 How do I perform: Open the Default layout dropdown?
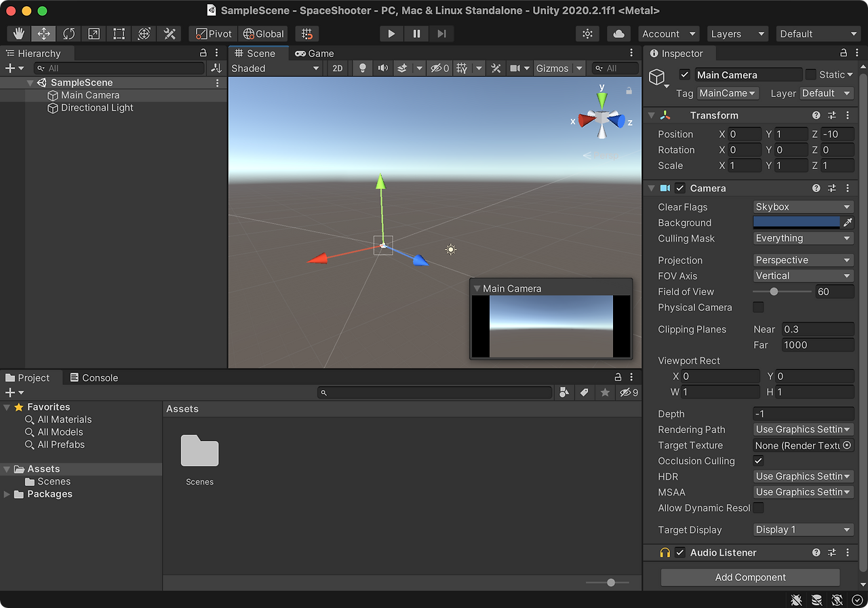pos(818,34)
